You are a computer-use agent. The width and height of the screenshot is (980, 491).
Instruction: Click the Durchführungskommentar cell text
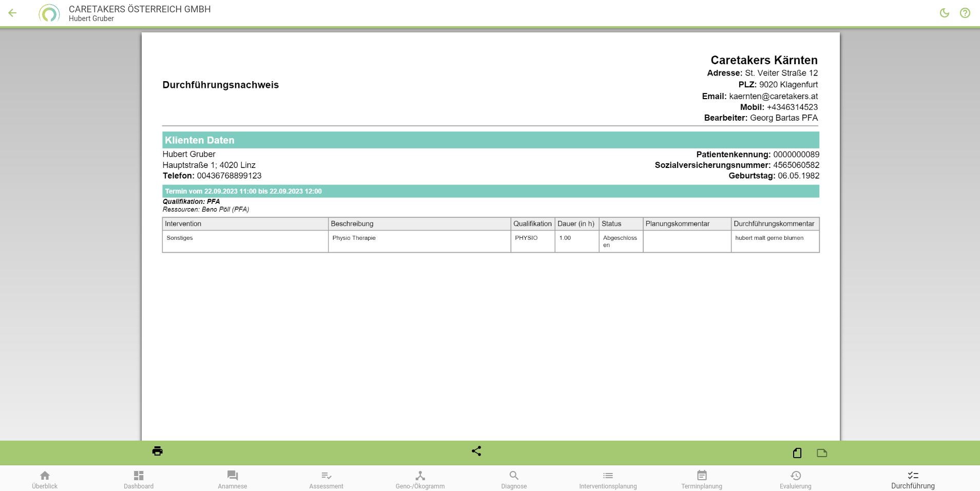click(x=769, y=238)
